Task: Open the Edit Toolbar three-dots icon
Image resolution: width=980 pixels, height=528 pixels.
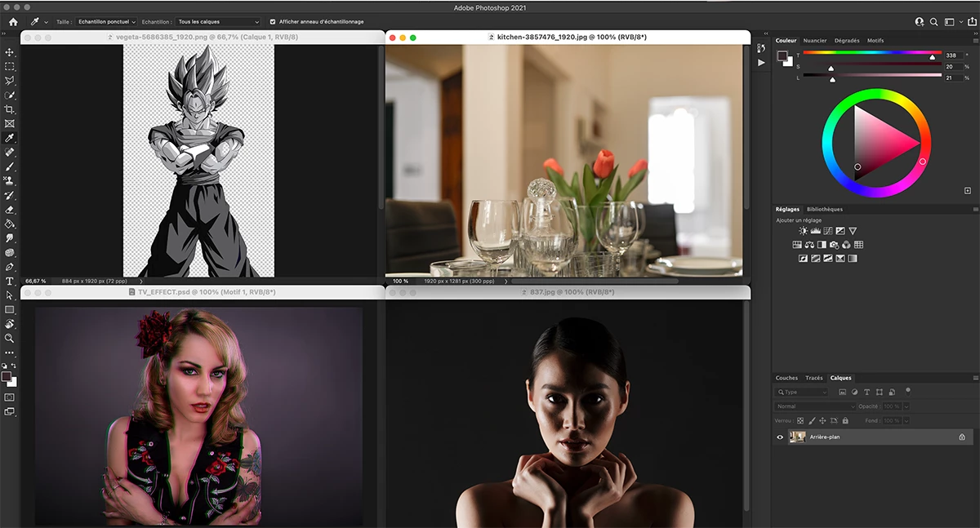Action: pyautogui.click(x=10, y=353)
